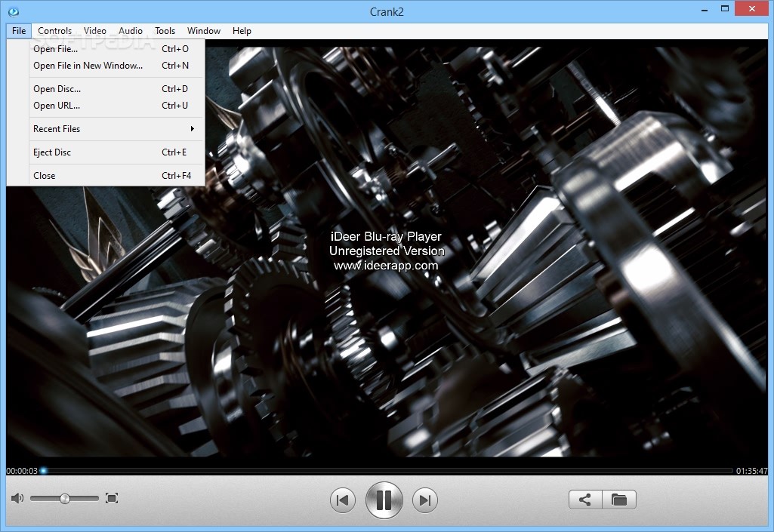Pause the video playback
Viewport: 774px width, 532px height.
click(384, 500)
